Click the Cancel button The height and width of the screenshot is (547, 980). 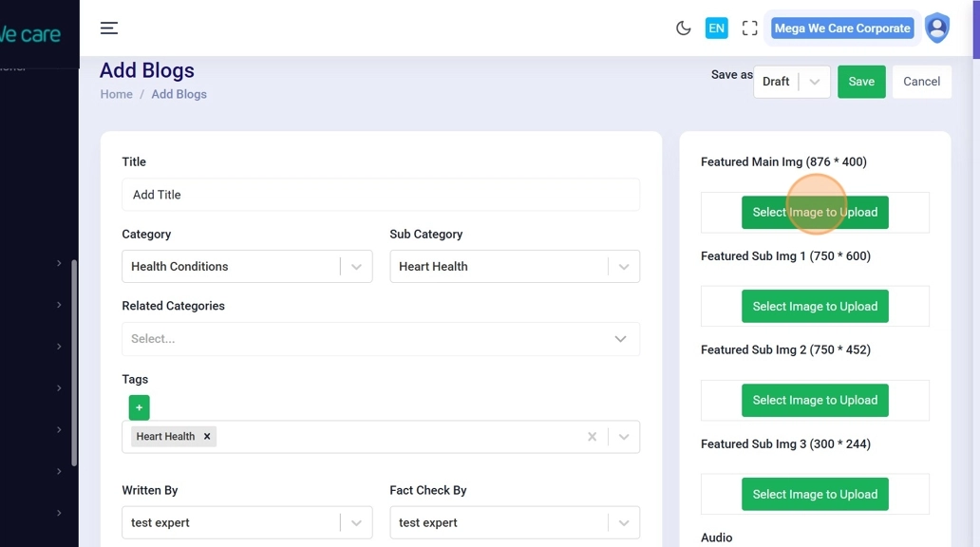pos(921,82)
